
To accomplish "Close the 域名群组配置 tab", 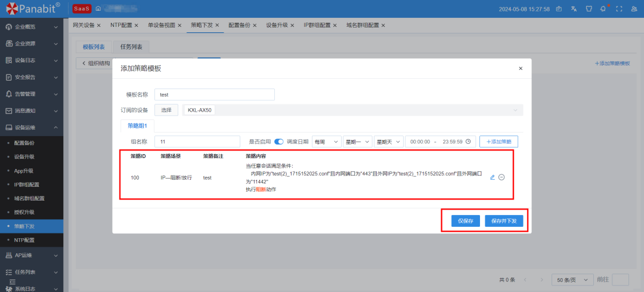I will click(x=383, y=25).
